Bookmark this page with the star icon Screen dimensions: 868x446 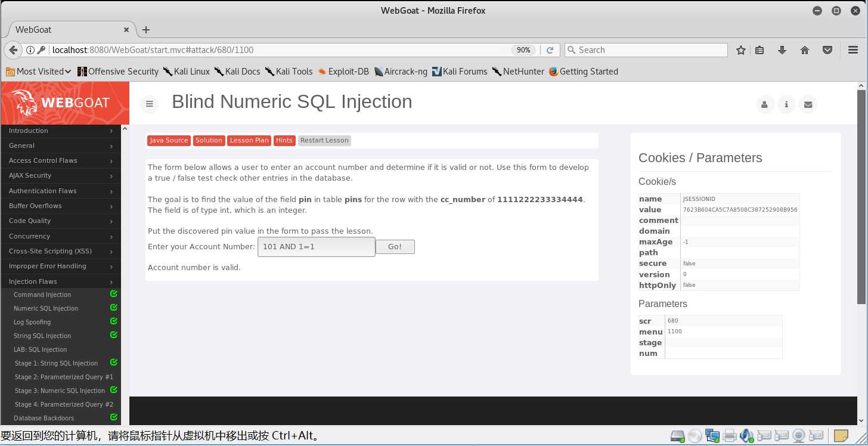[x=741, y=50]
